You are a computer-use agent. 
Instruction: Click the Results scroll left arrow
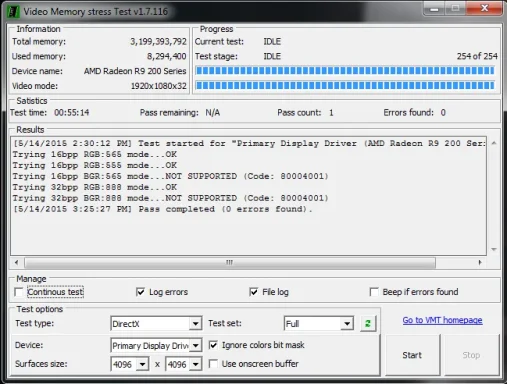[16, 263]
